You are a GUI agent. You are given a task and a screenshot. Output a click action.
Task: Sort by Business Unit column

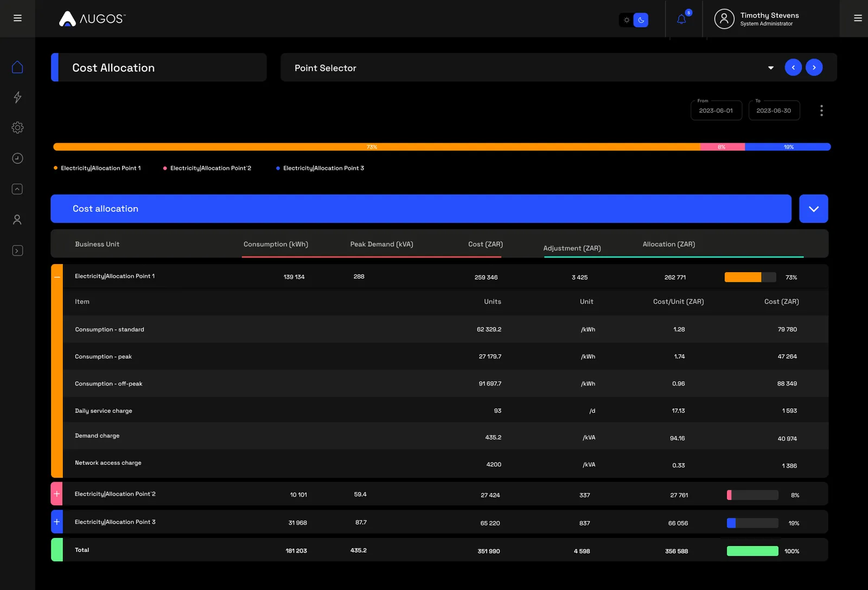pyautogui.click(x=97, y=244)
